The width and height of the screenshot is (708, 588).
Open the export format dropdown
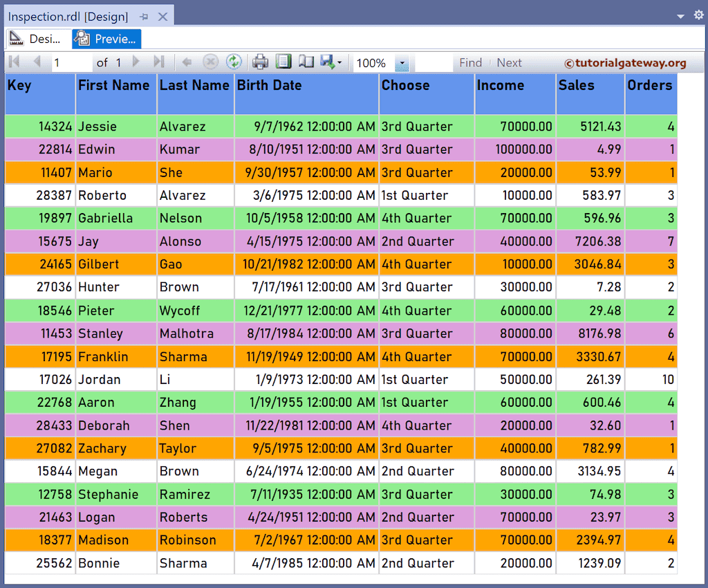[x=338, y=62]
